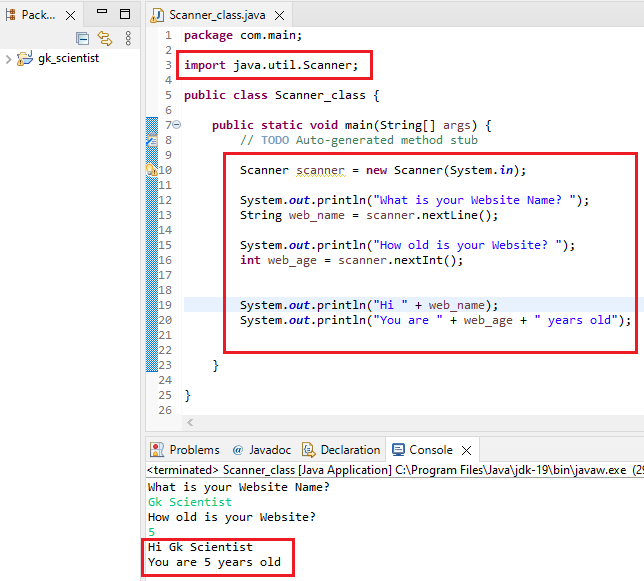The height and width of the screenshot is (581, 644).
Task: Toggle Link with Editor icon
Action: (x=105, y=39)
